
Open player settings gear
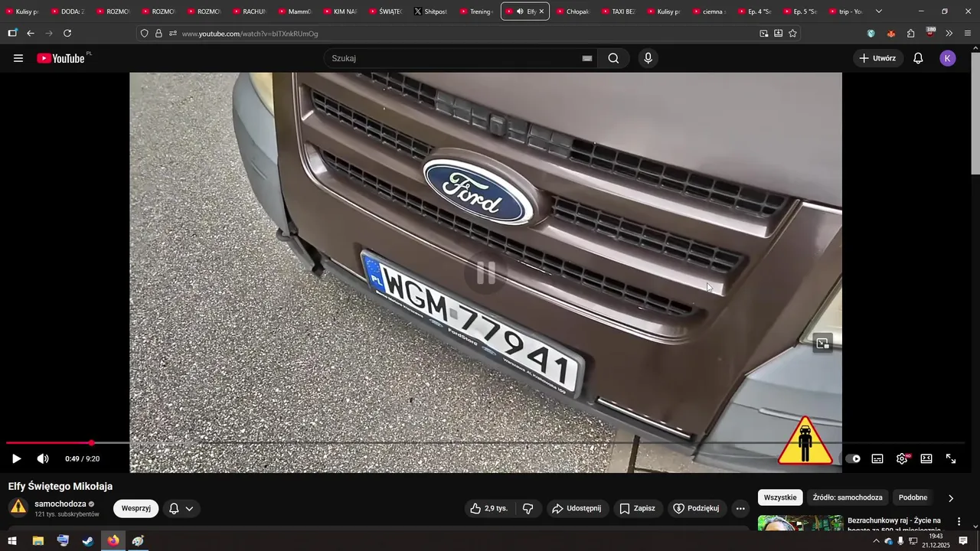(903, 458)
